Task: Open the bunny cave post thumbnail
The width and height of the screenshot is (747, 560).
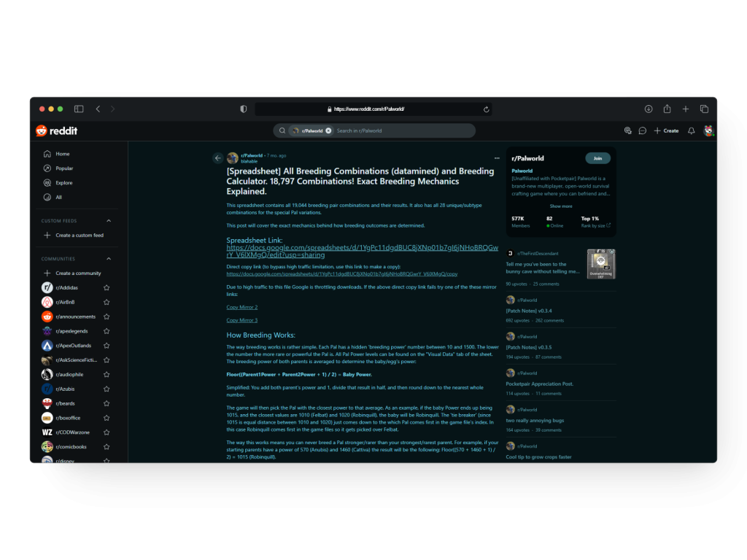Action: click(x=601, y=264)
